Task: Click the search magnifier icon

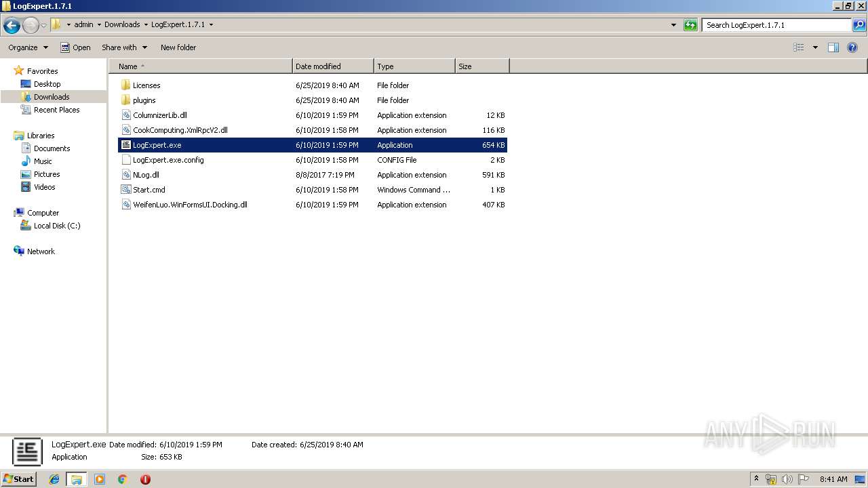Action: 859,25
